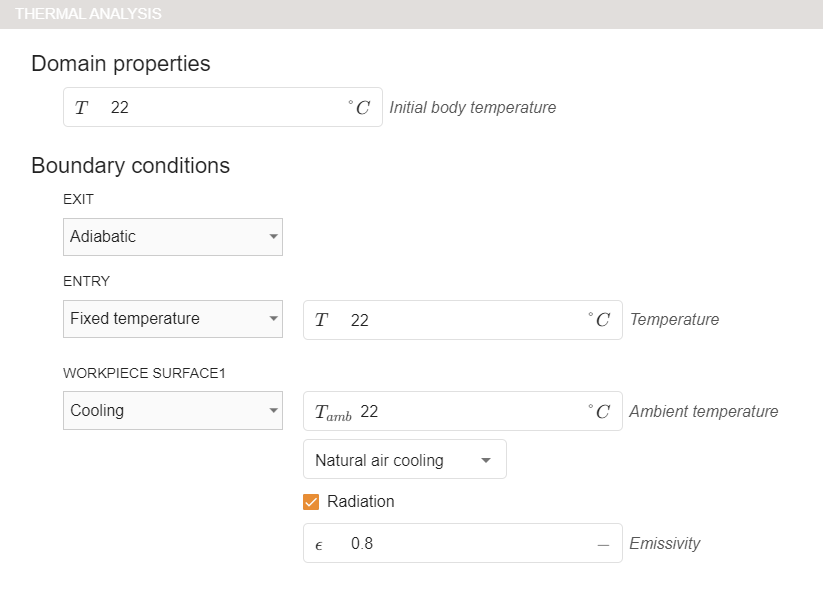The image size is (823, 592).
Task: Uncheck the Radiation checkbox
Action: pyautogui.click(x=311, y=502)
